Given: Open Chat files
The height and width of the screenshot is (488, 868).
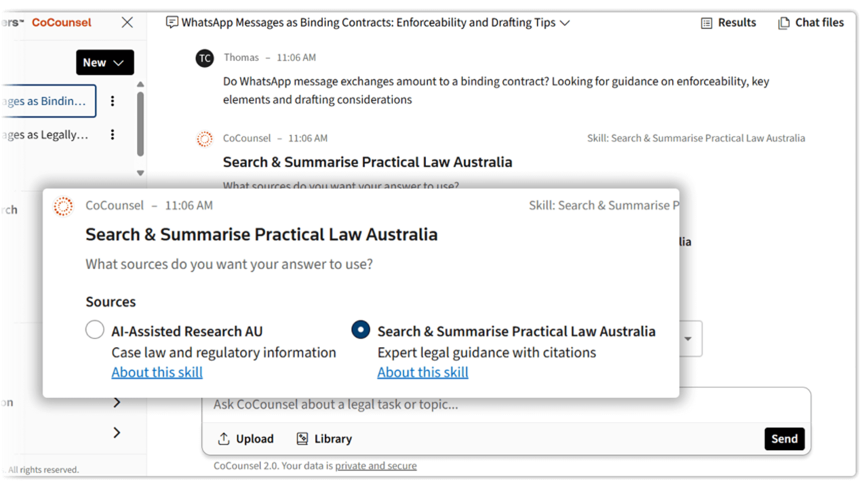Looking at the screenshot, I should 783,22.
